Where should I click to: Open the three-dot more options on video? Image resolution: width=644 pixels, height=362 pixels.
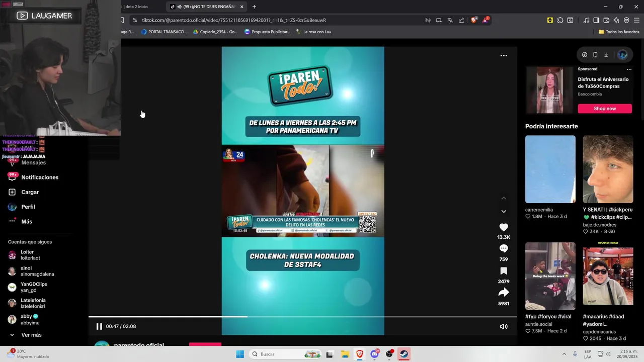(504, 56)
